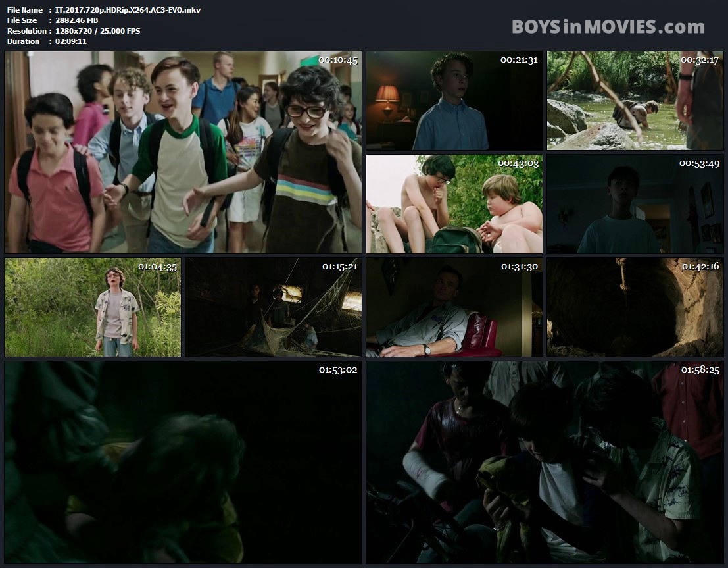Viewport: 728px width, 568px height.
Task: Click the 01:15:21 timestamp
Action: [340, 267]
